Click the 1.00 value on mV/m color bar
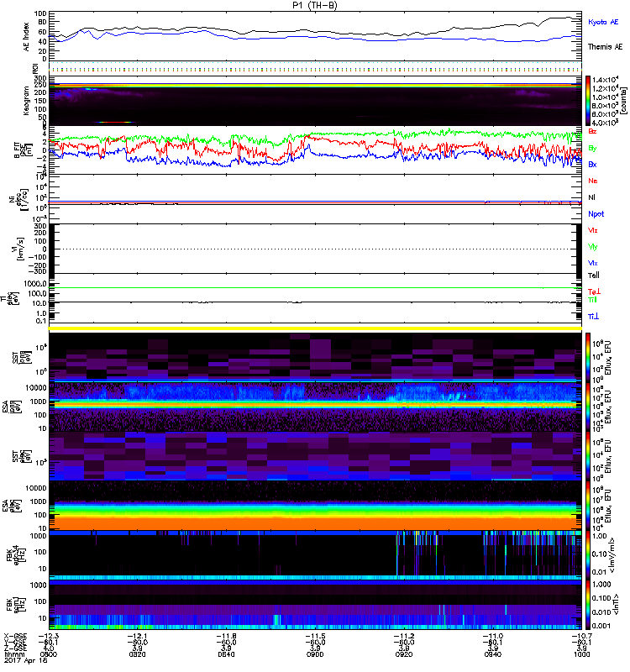 [599, 536]
